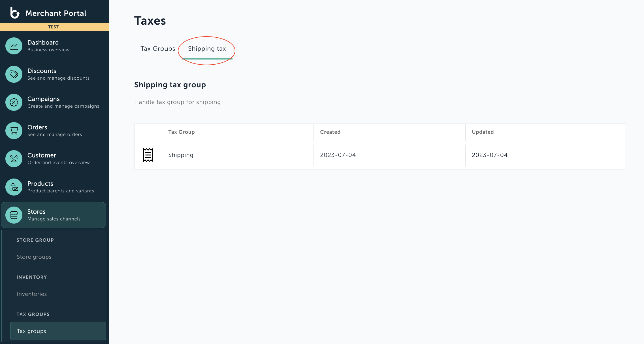
Task: Click the Merchant Portal logo icon
Action: pyautogui.click(x=15, y=13)
